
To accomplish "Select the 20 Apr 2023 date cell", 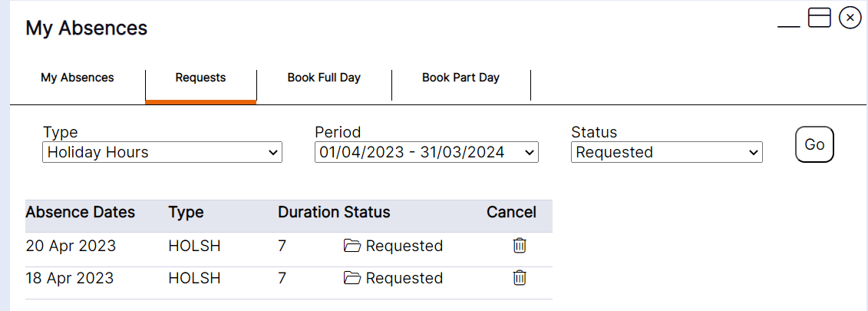I will 71,246.
